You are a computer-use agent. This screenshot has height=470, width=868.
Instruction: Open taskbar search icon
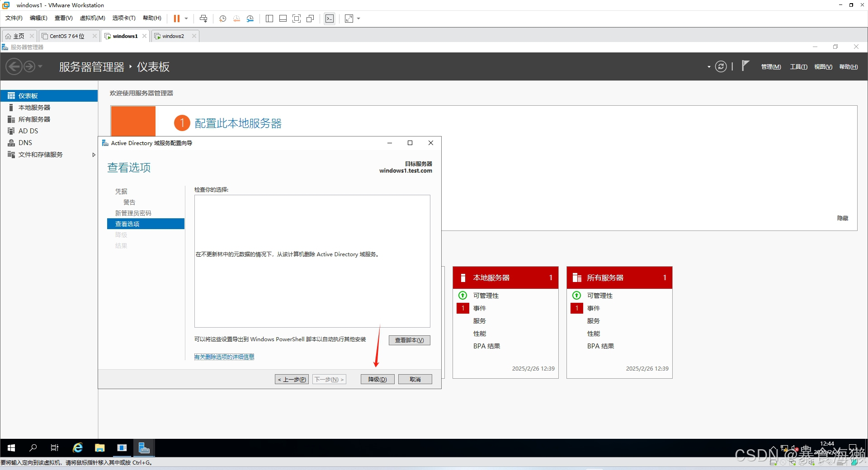(33, 448)
